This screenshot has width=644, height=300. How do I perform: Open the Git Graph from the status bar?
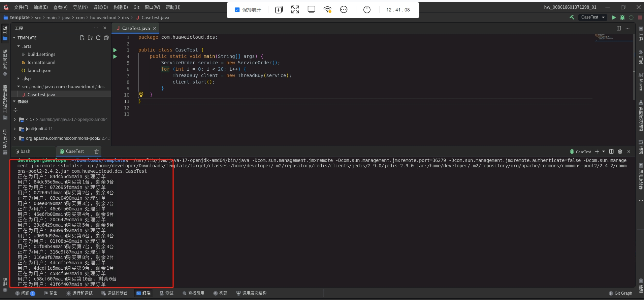620,293
